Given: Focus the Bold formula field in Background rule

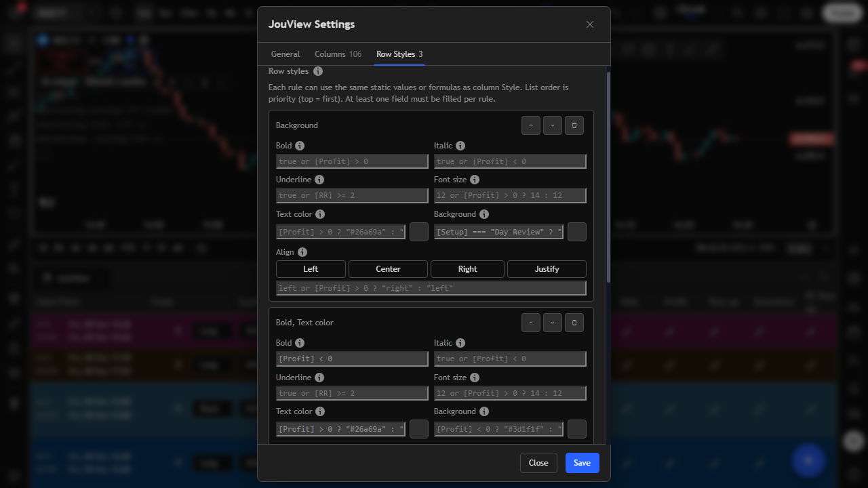Looking at the screenshot, I should pos(352,161).
